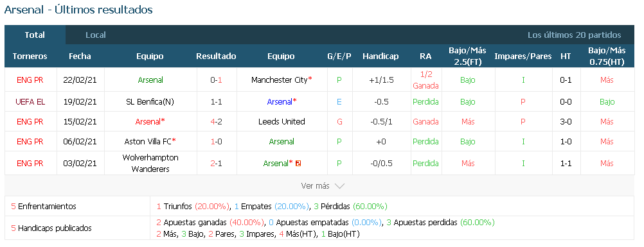
Task: Click the UEFA EL tournament label
Action: [30, 102]
